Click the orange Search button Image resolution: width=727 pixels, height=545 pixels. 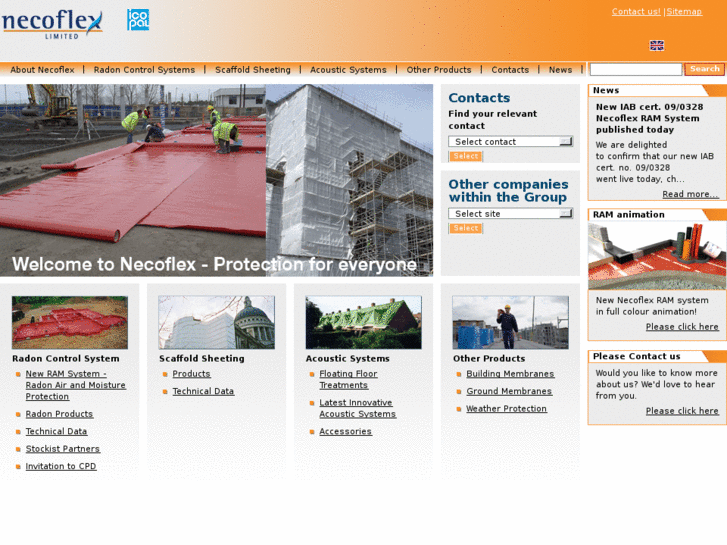pyautogui.click(x=704, y=69)
